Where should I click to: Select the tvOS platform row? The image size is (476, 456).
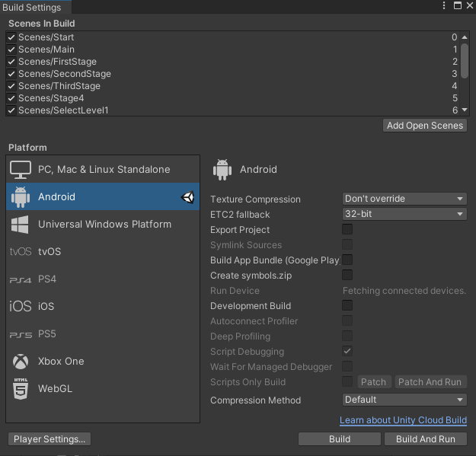(103, 251)
